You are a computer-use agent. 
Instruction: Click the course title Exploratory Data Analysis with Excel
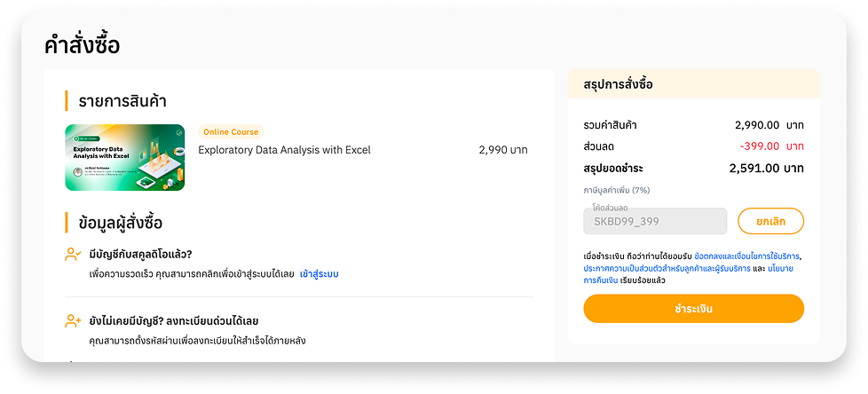[284, 150]
